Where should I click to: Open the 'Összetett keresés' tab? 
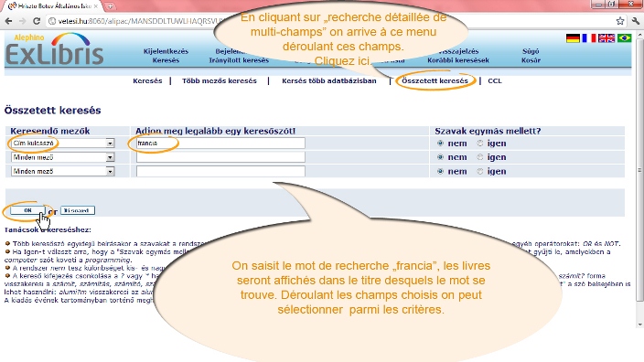coord(435,80)
